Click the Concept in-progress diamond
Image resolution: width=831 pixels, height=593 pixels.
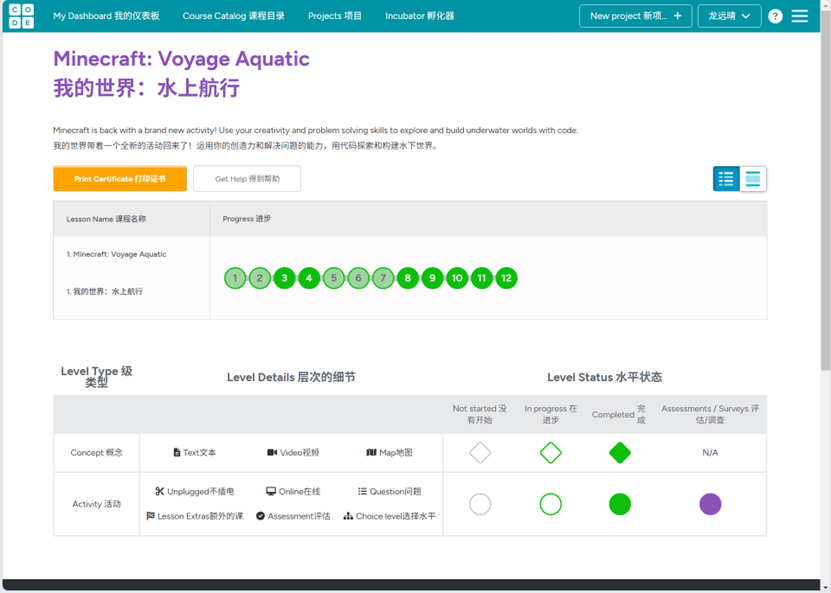click(551, 453)
